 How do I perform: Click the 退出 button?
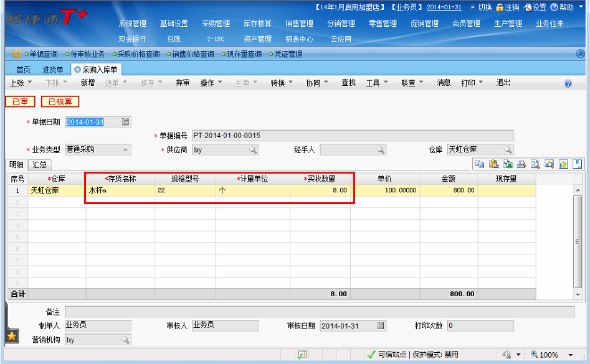tap(503, 83)
